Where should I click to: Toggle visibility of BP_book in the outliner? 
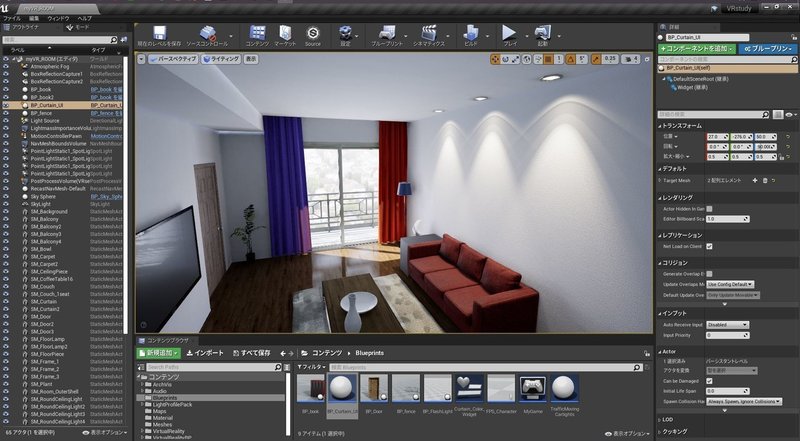click(6, 90)
